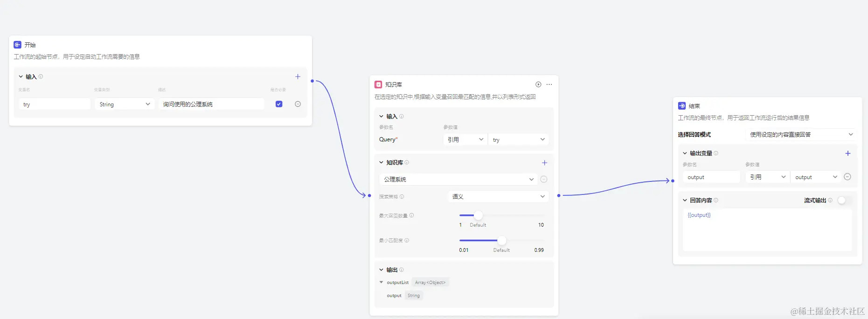Image resolution: width=868 pixels, height=319 pixels.
Task: Toggle the 流式输出 streaming switch
Action: tap(845, 200)
